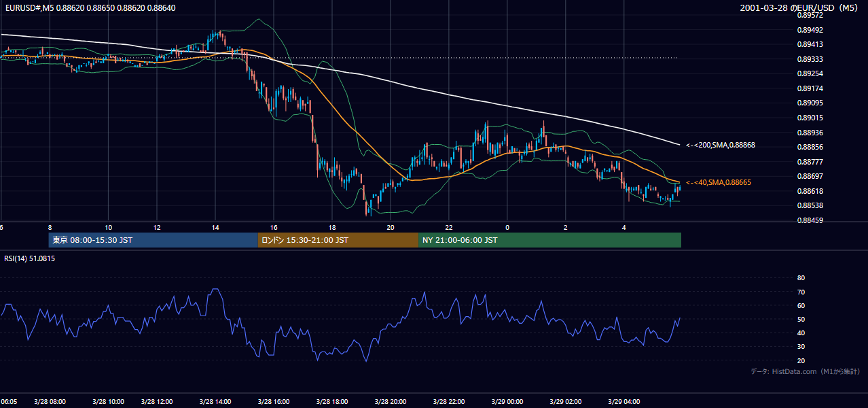Click price axis value 0.89572
Screen dimensions: 868x408
(x=810, y=15)
